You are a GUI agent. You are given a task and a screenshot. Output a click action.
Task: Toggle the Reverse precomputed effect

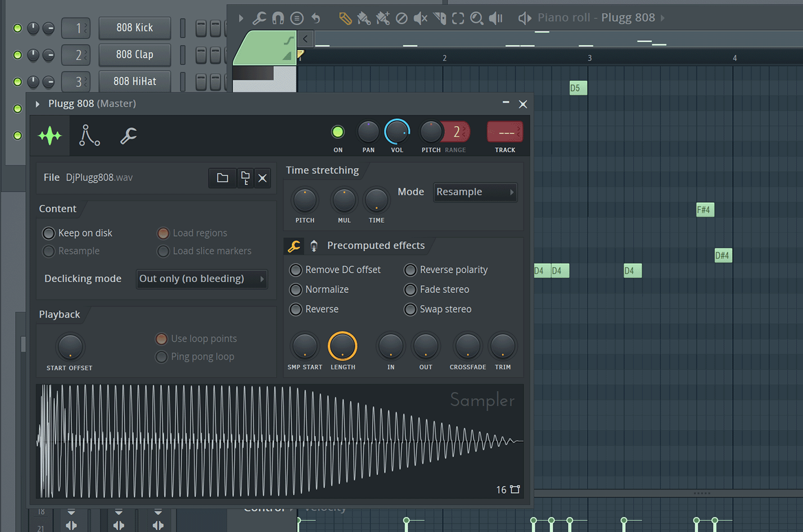(x=296, y=309)
